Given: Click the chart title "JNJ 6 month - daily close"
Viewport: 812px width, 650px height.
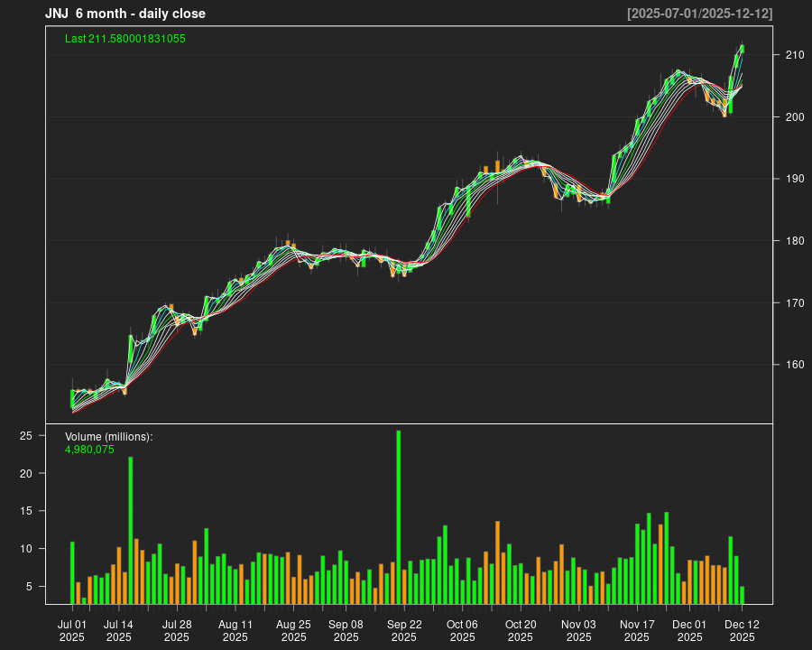Looking at the screenshot, I should [x=125, y=14].
